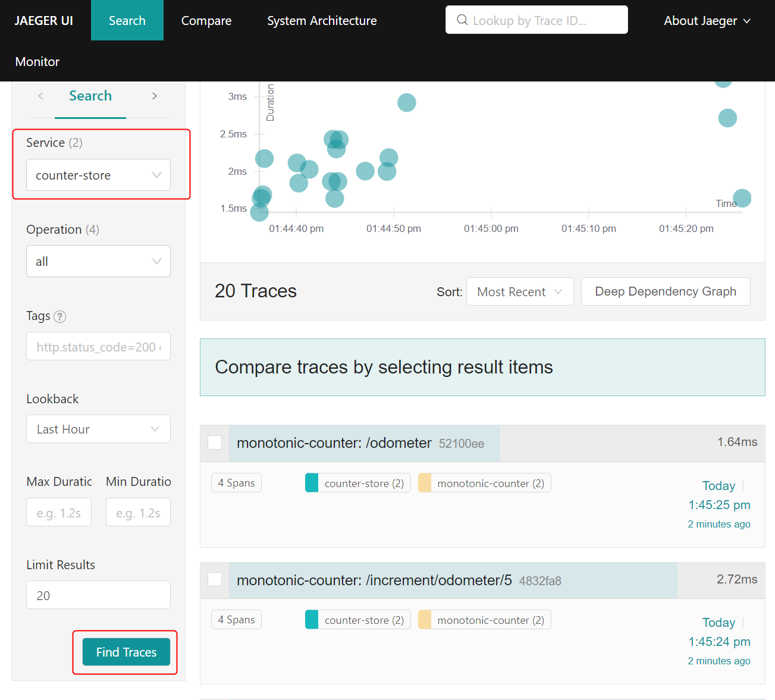Screen dimensions: 775x700
Task: Click monotonic-counter (2) tag in /odometer trace
Action: (x=485, y=483)
